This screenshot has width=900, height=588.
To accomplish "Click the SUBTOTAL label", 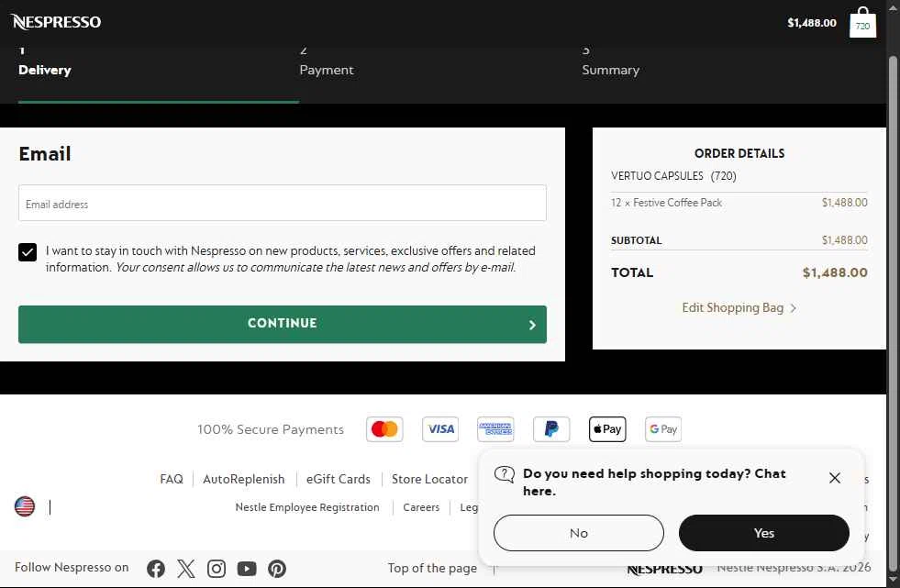I will coord(637,240).
